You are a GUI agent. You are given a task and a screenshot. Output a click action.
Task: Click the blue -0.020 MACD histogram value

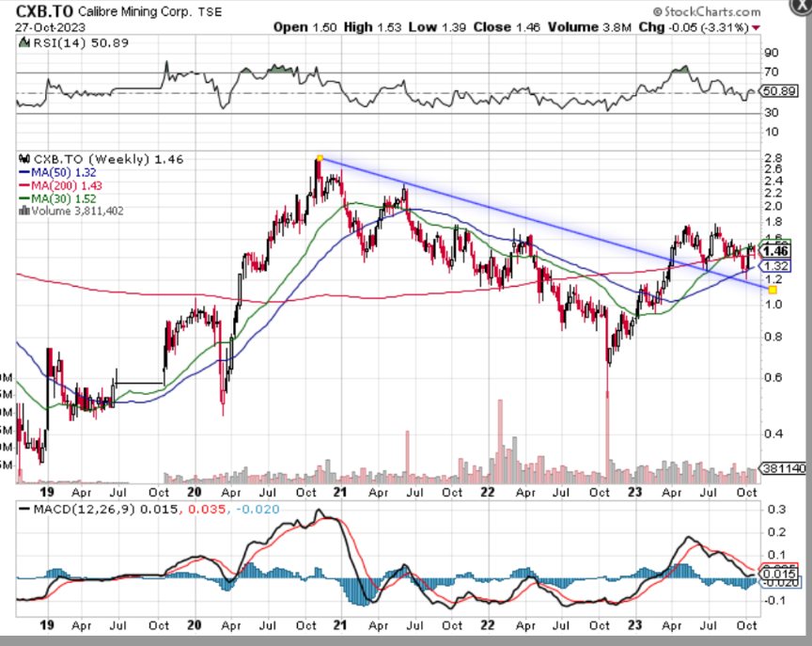[x=258, y=510]
